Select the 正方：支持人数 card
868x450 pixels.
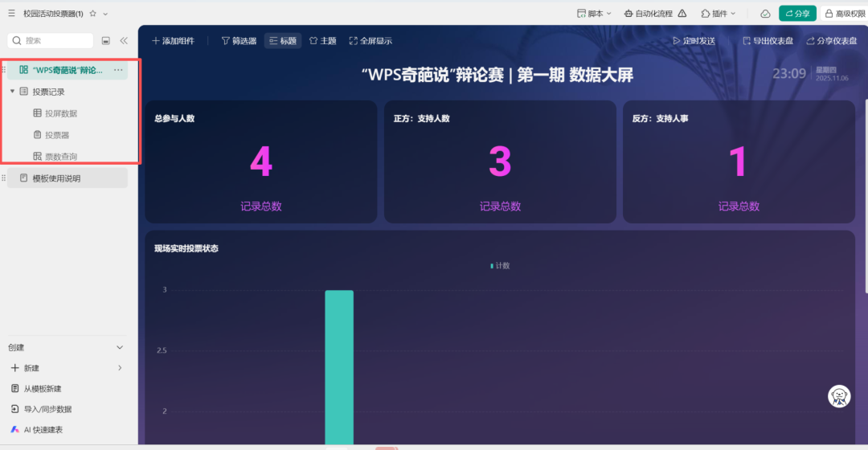(500, 162)
